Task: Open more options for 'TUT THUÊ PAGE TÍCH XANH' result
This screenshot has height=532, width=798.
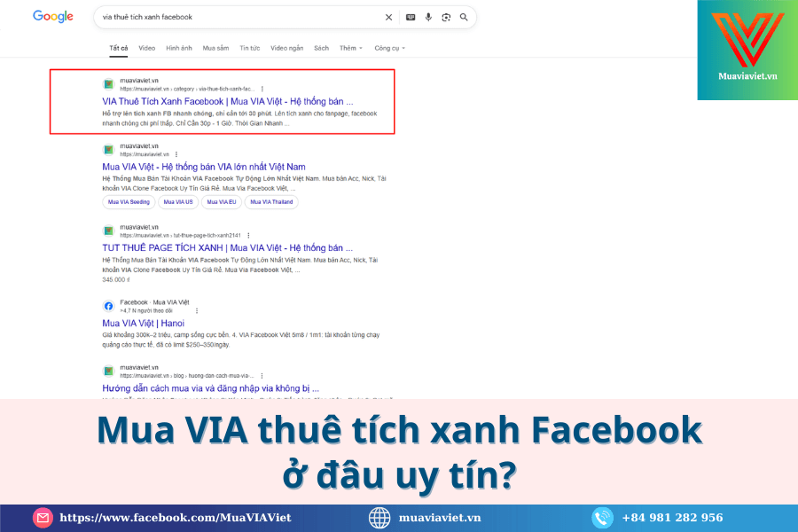Action: tap(248, 236)
